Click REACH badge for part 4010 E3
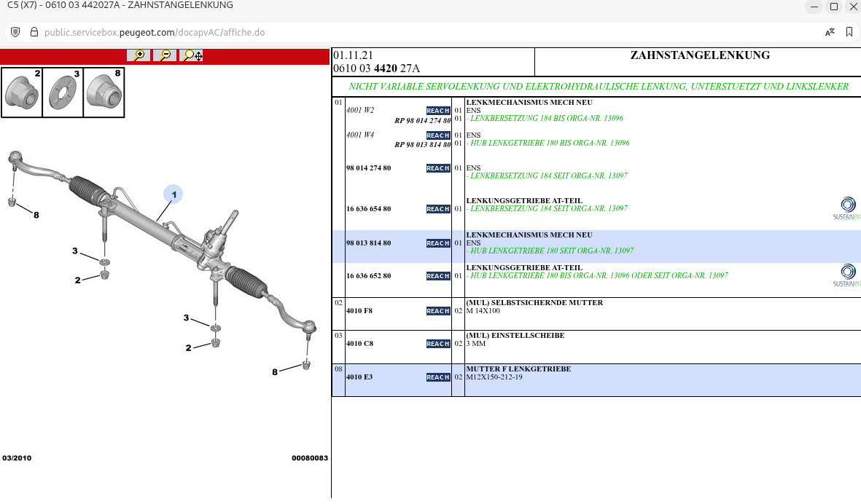The height and width of the screenshot is (504, 861). (438, 377)
